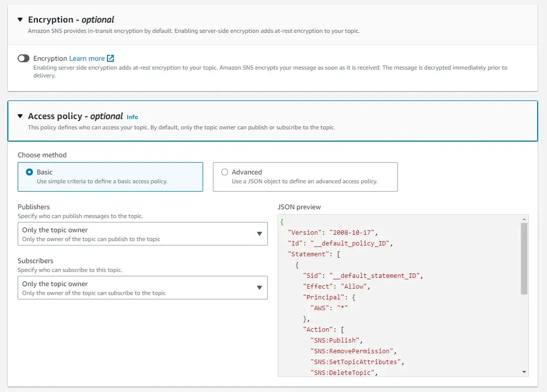Click inside the JSON preview area

[x=392, y=294]
